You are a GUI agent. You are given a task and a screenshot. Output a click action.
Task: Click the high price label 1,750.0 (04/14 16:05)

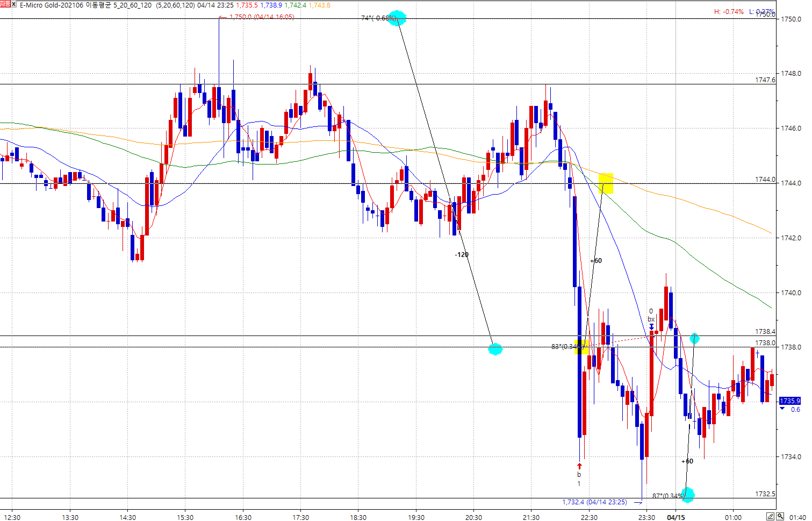pyautogui.click(x=261, y=17)
